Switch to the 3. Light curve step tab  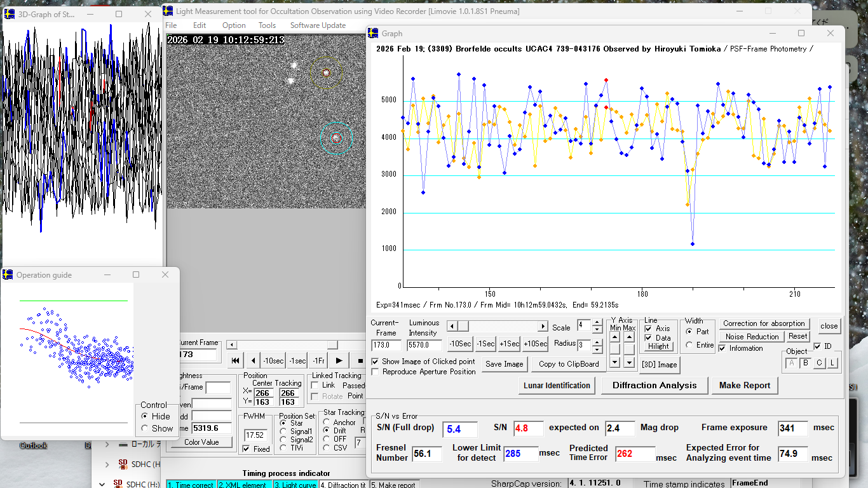tap(295, 485)
